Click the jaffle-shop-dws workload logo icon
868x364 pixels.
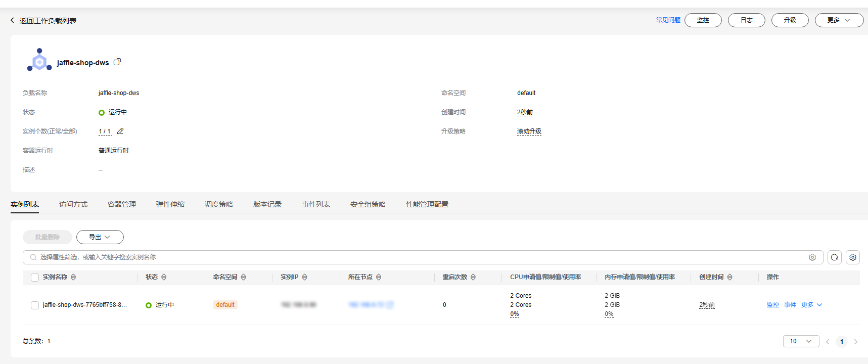pyautogui.click(x=39, y=60)
